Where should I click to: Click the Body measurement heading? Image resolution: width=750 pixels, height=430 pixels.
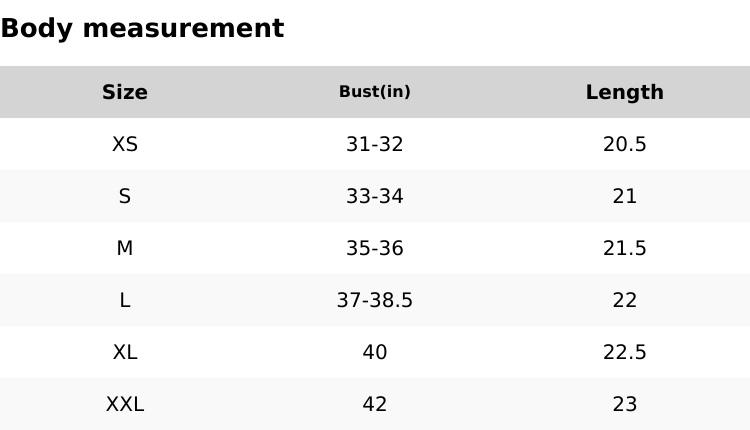pos(142,28)
